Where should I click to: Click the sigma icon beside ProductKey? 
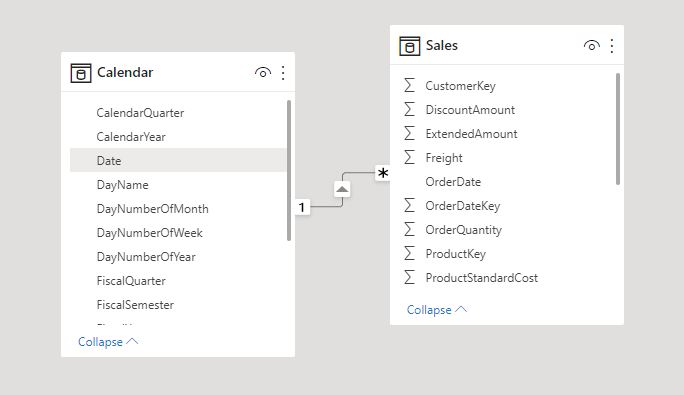pos(409,254)
